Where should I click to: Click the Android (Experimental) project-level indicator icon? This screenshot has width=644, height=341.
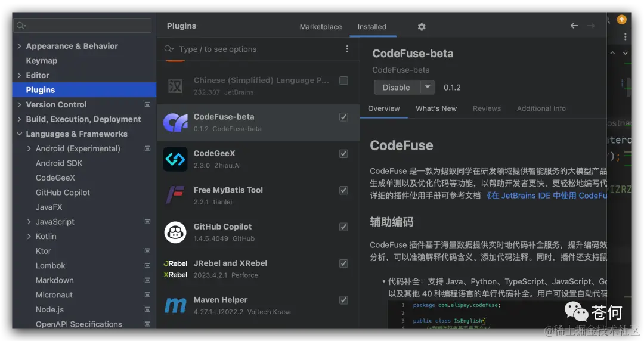147,148
